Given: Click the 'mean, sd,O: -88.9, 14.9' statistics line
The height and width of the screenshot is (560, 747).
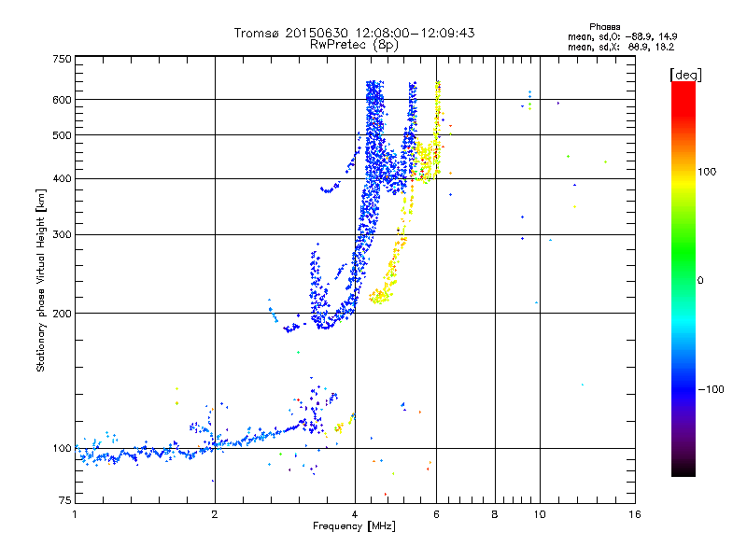Looking at the screenshot, I should point(622,36).
